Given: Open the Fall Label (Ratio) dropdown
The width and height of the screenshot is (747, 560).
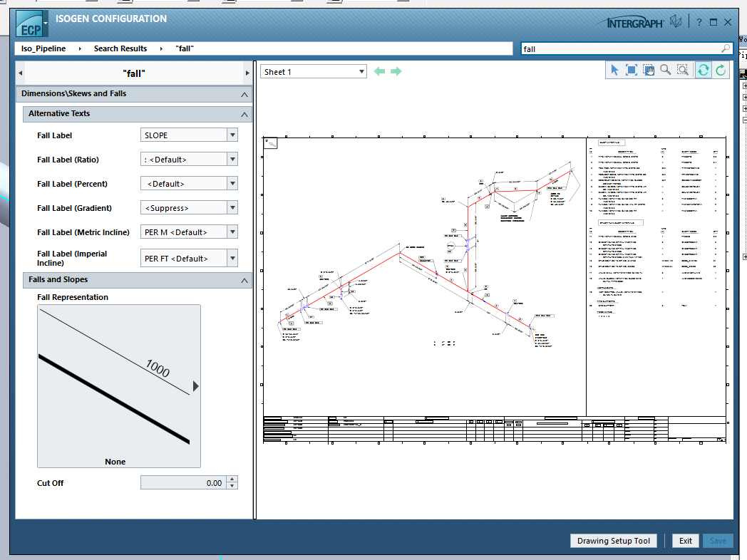Looking at the screenshot, I should [x=232, y=160].
